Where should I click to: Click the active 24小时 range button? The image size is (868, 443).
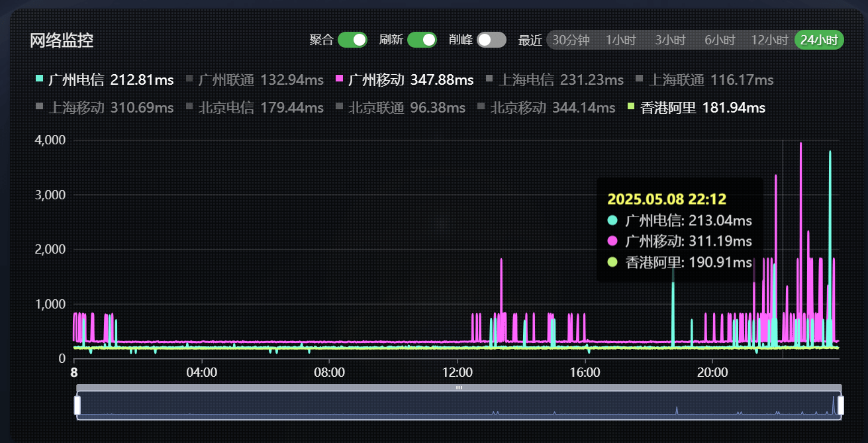819,40
